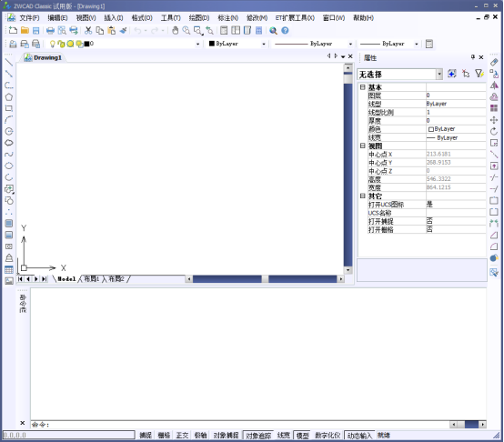Open the 无选择 selection dropdown
The height and width of the screenshot is (442, 504).
400,75
